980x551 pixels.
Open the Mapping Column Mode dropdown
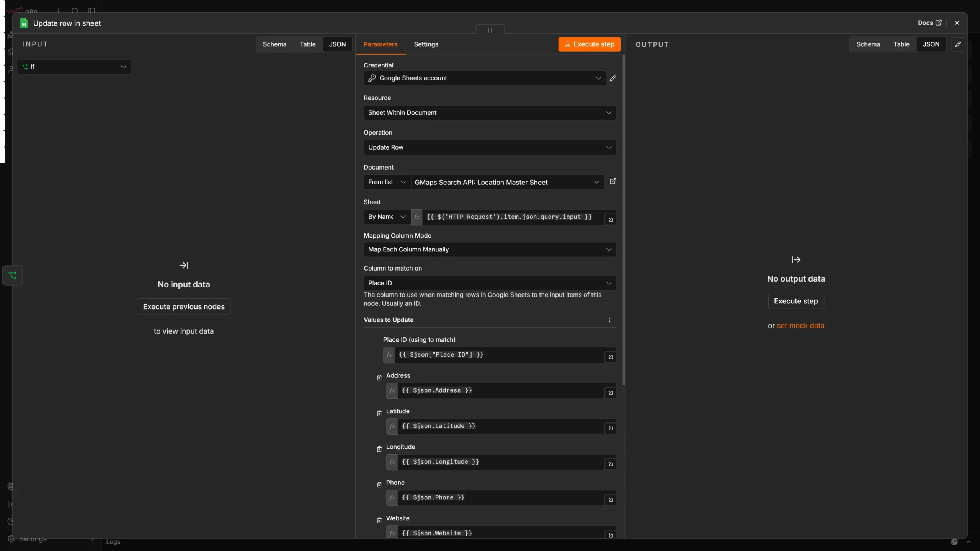tap(490, 249)
